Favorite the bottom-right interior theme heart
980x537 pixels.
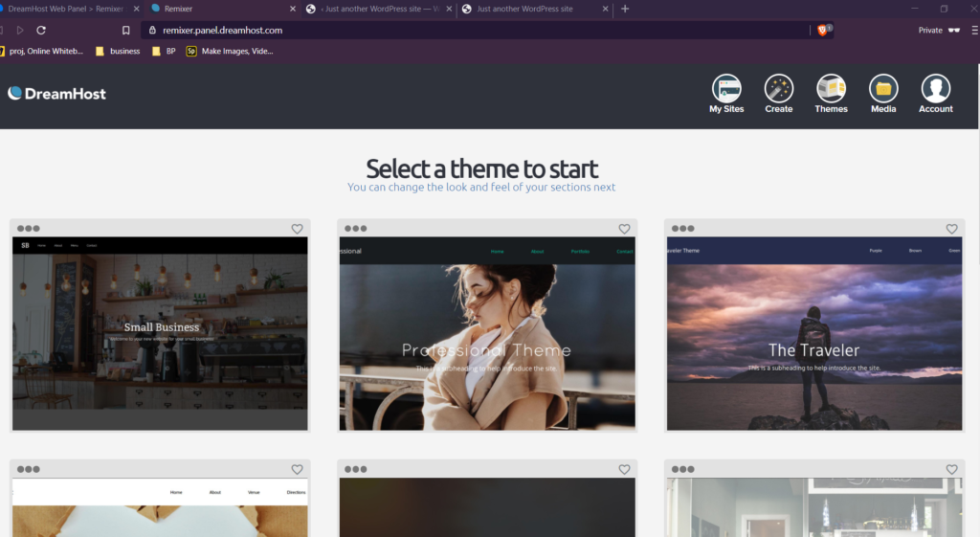click(951, 469)
